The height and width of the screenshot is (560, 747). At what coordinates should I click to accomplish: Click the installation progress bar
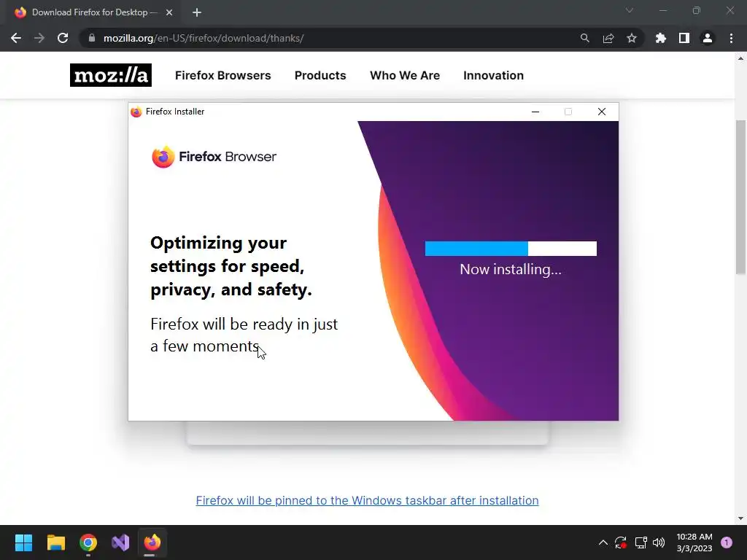coord(511,249)
